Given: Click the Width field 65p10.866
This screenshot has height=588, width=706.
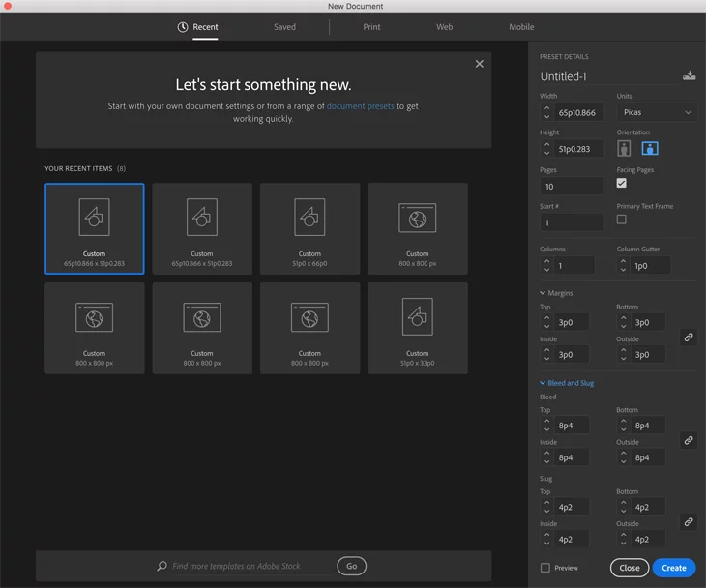Looking at the screenshot, I should click(579, 112).
